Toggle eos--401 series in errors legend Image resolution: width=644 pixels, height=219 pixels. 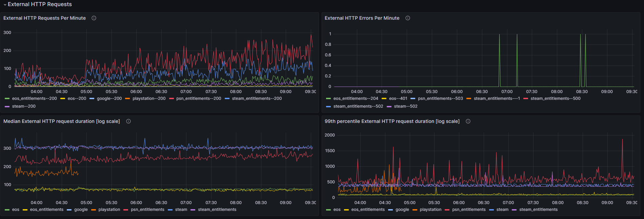398,98
